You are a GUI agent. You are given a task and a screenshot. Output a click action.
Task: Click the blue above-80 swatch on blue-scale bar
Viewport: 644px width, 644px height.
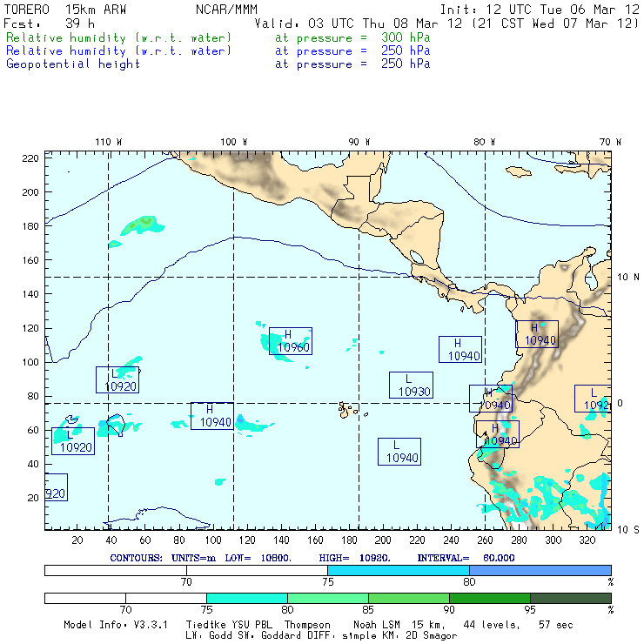point(540,570)
